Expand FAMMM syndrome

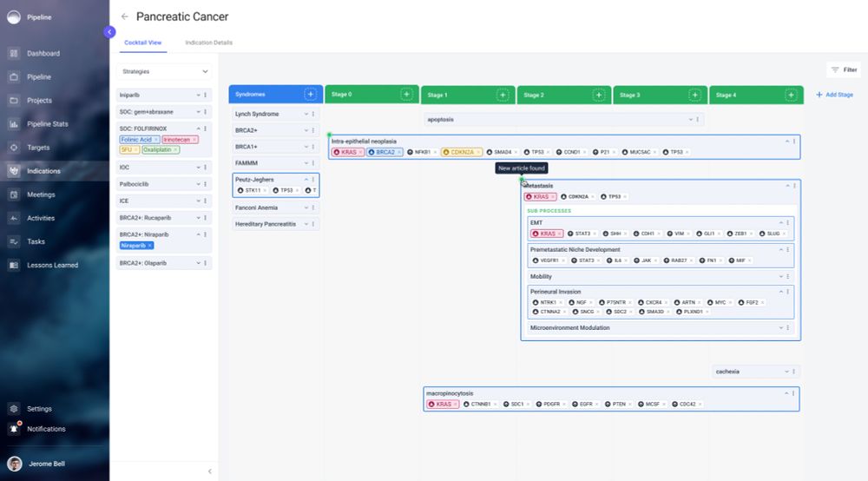306,163
